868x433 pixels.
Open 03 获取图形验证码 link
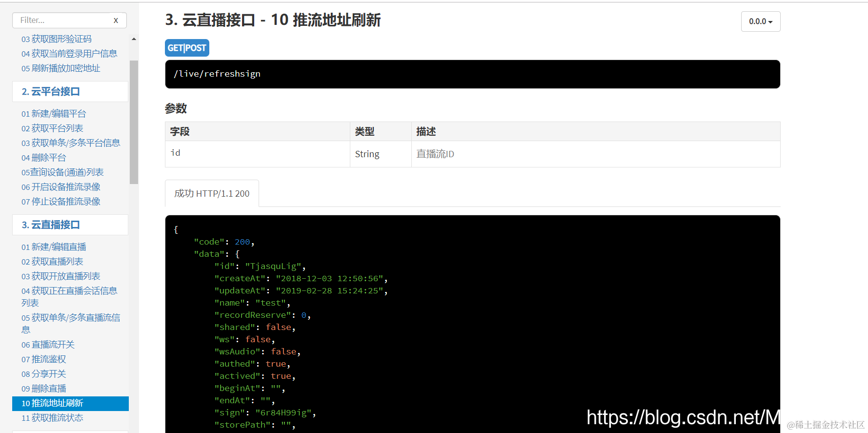[x=57, y=39]
